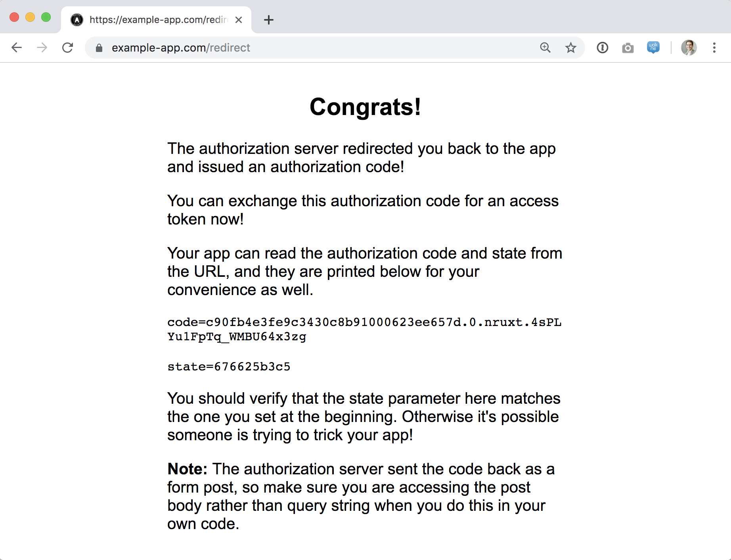731x560 pixels.
Task: Minimize the window using yellow button
Action: 30,17
